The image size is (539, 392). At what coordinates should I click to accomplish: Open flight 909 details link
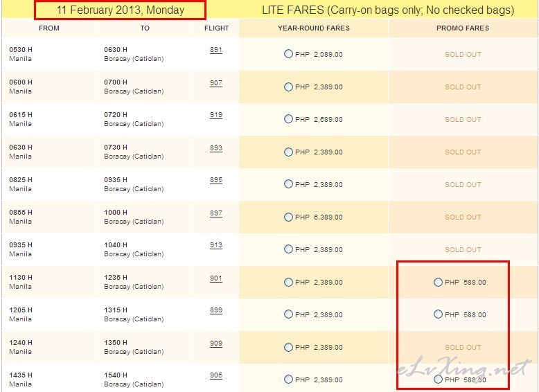(x=216, y=344)
